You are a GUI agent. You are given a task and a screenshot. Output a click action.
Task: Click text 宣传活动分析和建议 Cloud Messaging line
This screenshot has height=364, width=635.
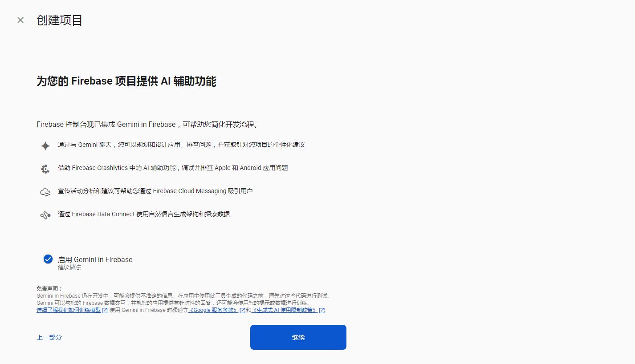tap(155, 191)
